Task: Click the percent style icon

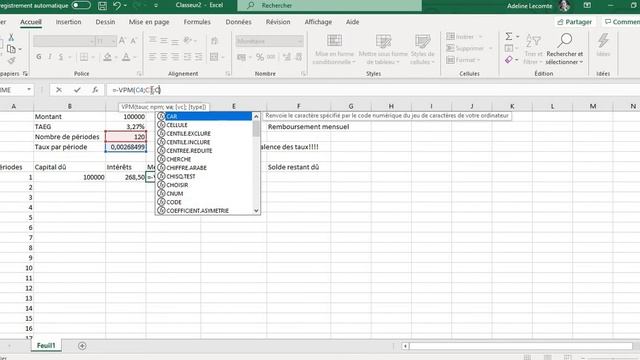Action: 260,57
